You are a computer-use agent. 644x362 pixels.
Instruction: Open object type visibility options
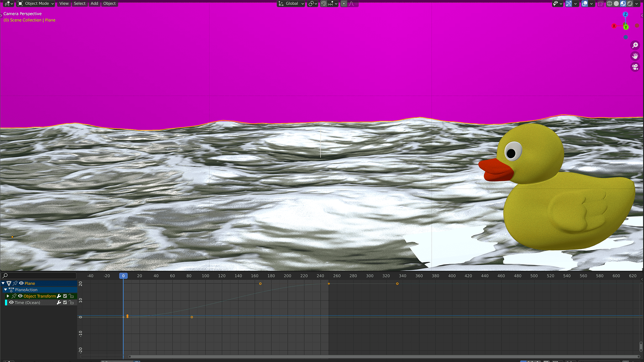[x=557, y=3]
